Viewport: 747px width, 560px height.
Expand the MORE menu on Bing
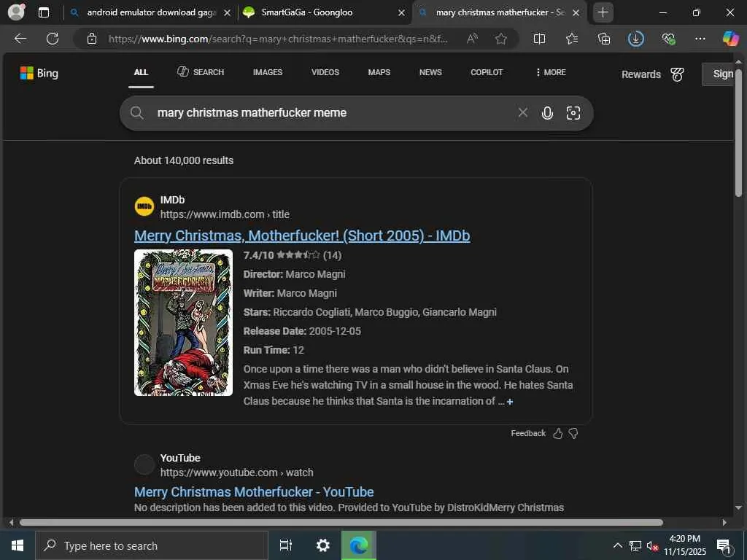click(551, 72)
